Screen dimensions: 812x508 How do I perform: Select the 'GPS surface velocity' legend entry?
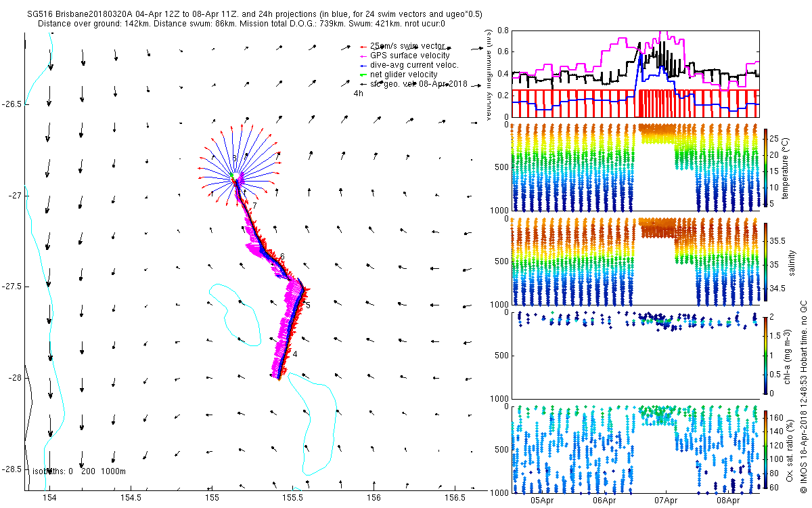pyautogui.click(x=404, y=55)
